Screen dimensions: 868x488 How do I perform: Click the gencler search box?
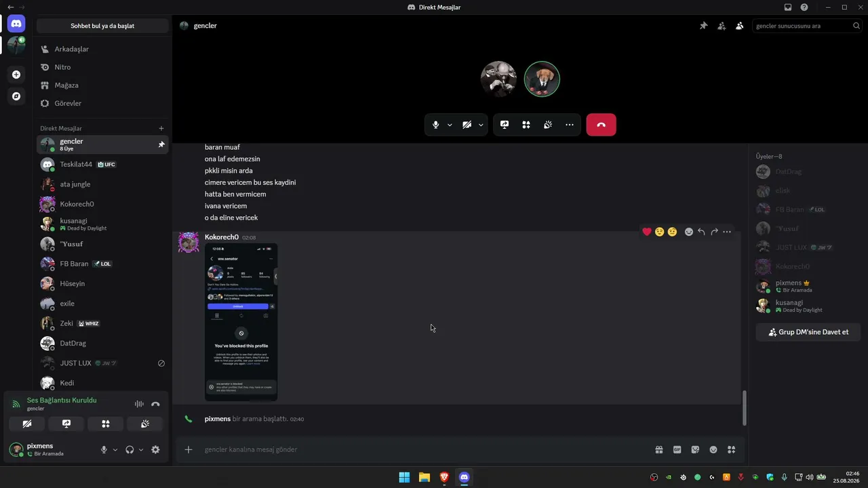[x=808, y=26]
